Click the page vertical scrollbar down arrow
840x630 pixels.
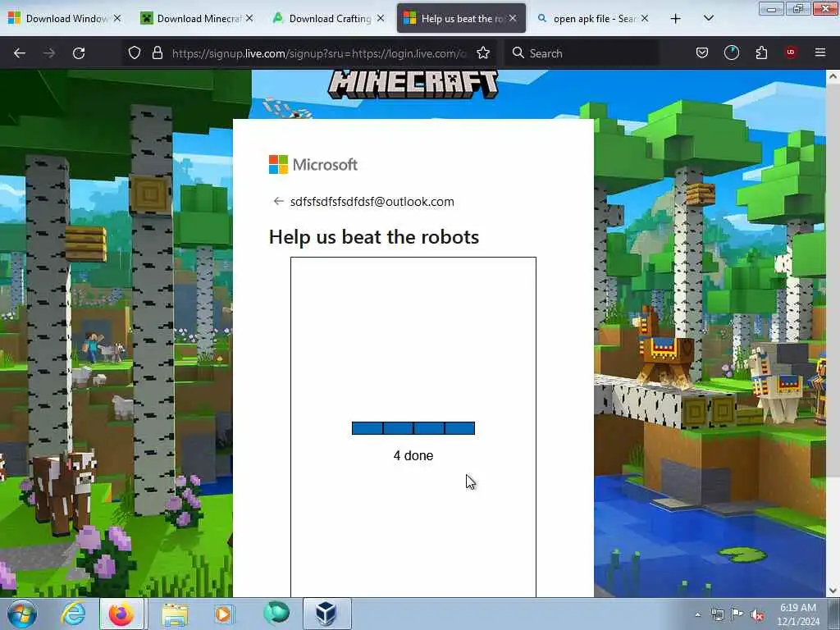click(x=833, y=591)
